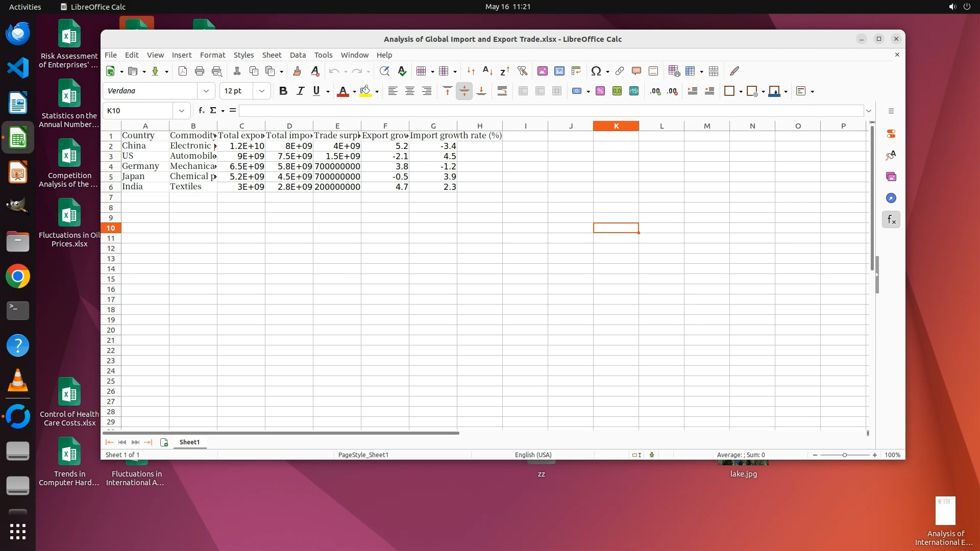Image resolution: width=980 pixels, height=551 pixels.
Task: Toggle wrap text for cell
Action: [x=502, y=91]
